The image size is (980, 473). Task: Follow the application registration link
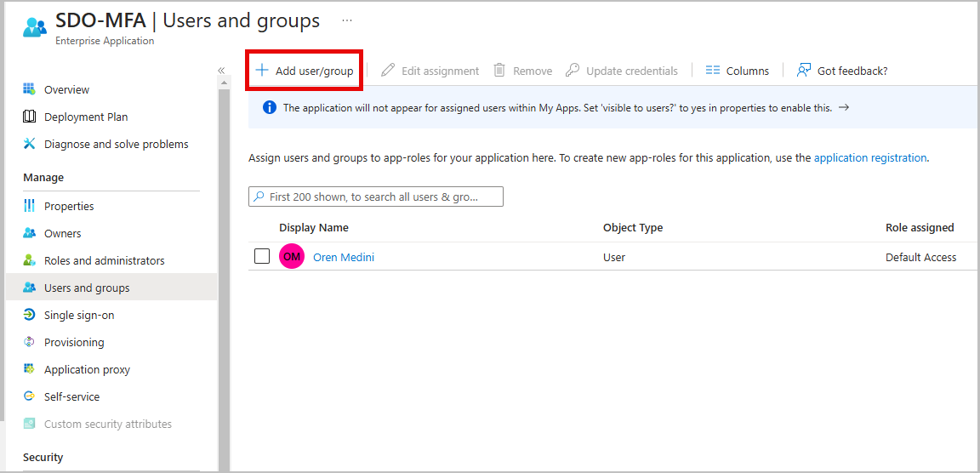[870, 157]
